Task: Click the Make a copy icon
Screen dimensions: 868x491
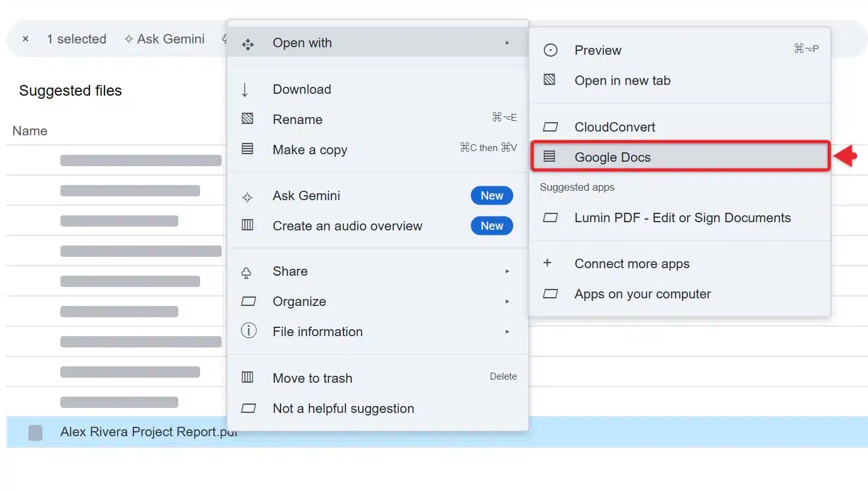Action: coord(247,149)
